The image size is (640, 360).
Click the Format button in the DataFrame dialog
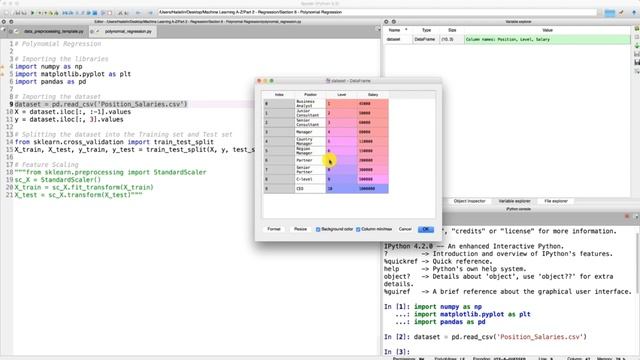(x=274, y=229)
